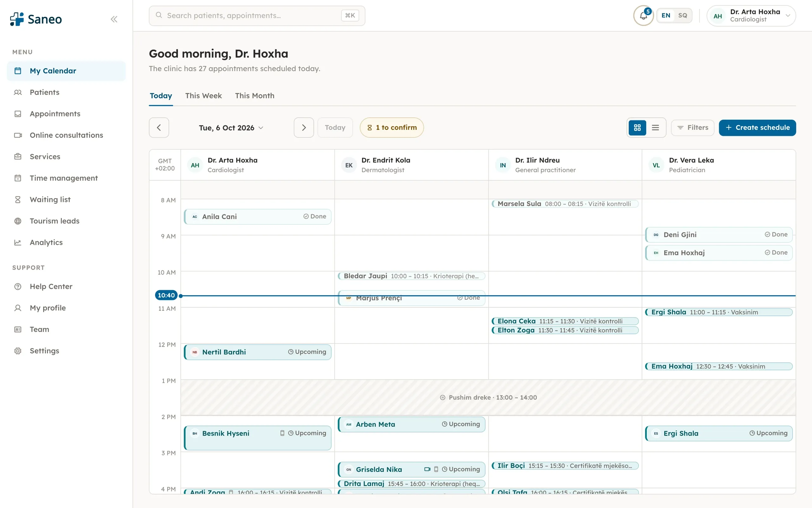812x508 pixels.
Task: Select Elona Ceka 11:15 appointment
Action: click(x=565, y=321)
